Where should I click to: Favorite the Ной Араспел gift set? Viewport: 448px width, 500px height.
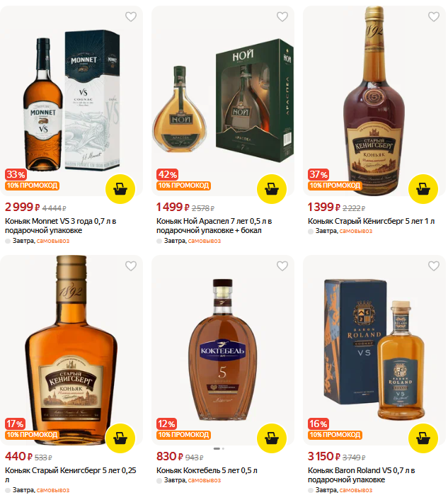[282, 16]
